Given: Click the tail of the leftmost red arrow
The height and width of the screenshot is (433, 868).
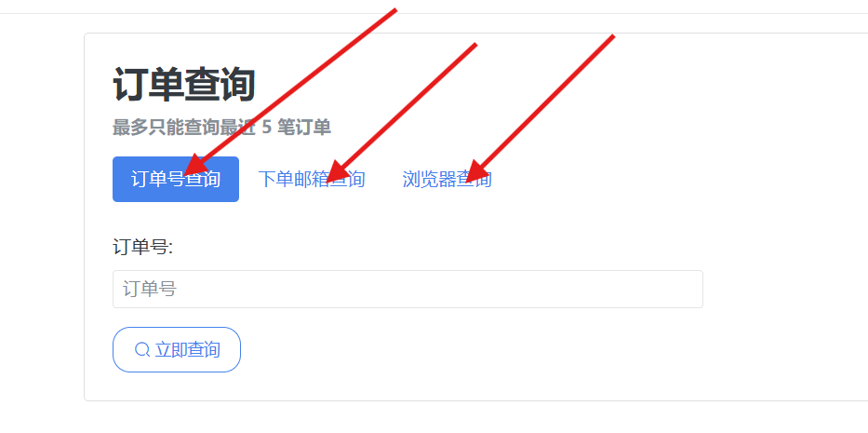Looking at the screenshot, I should [394, 11].
